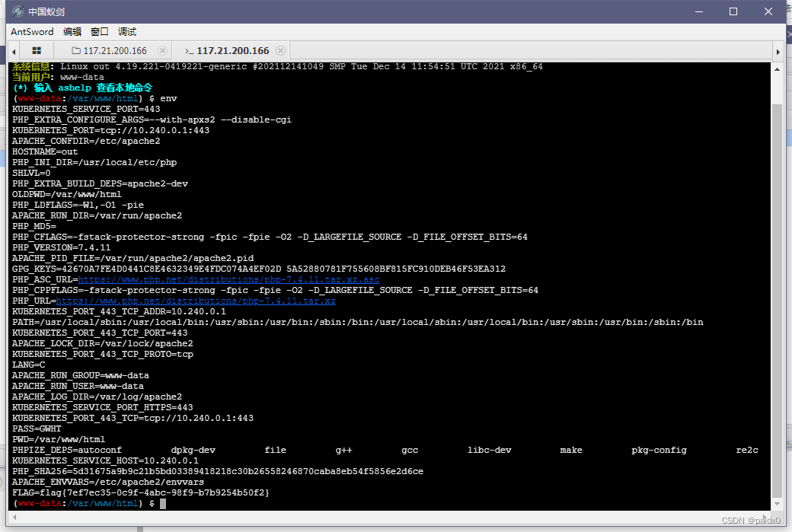The height and width of the screenshot is (532, 792).
Task: Click the vertical scrollbar thumb in terminal
Action: coord(777,301)
